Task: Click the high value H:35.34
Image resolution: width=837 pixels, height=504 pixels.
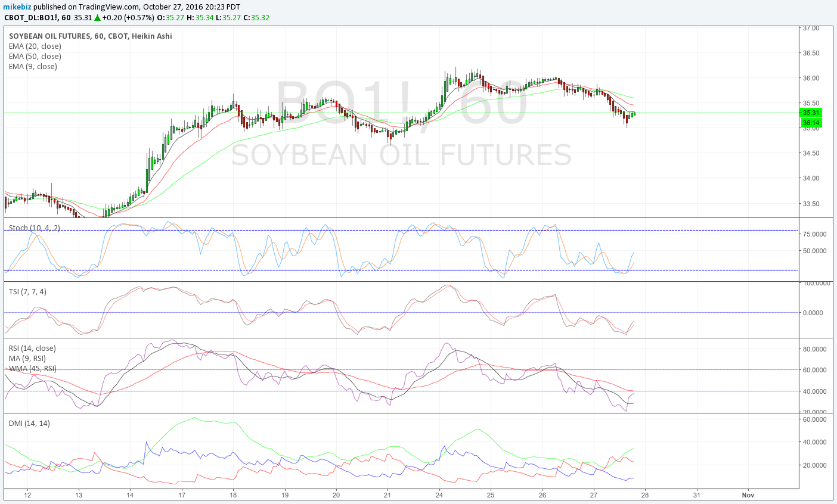Action: (x=200, y=17)
